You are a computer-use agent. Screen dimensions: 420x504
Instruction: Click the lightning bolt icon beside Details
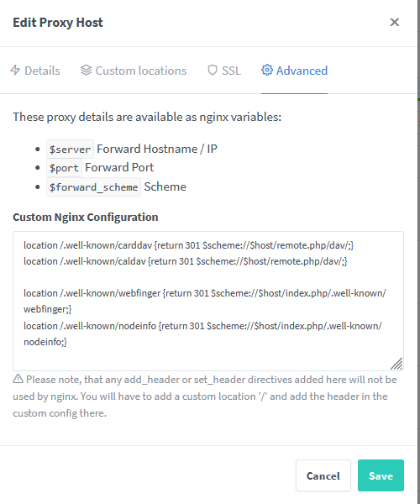pyautogui.click(x=15, y=70)
